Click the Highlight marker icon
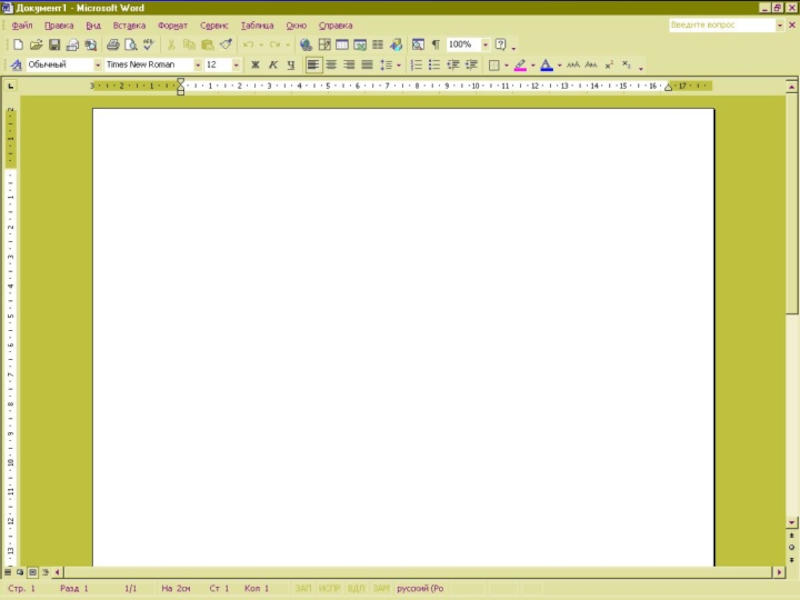Viewport: 800px width, 600px height. (x=520, y=65)
